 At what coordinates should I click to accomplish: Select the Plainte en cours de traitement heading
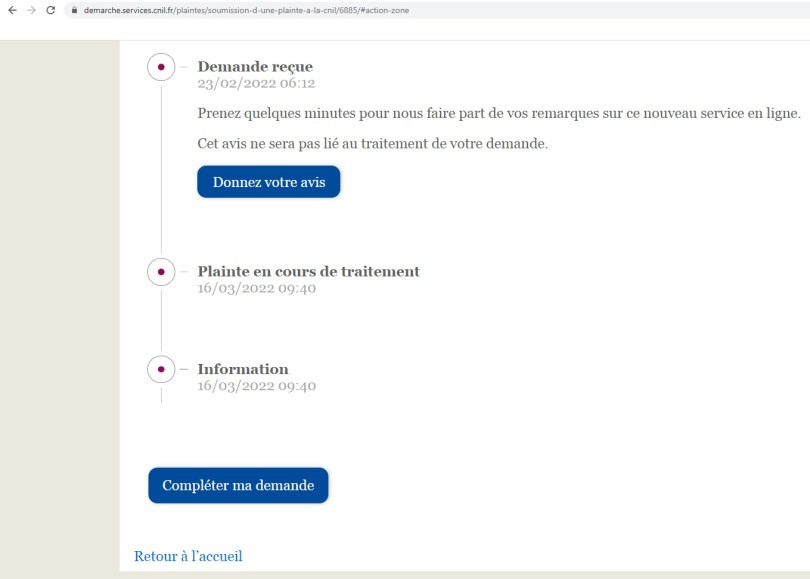click(308, 271)
